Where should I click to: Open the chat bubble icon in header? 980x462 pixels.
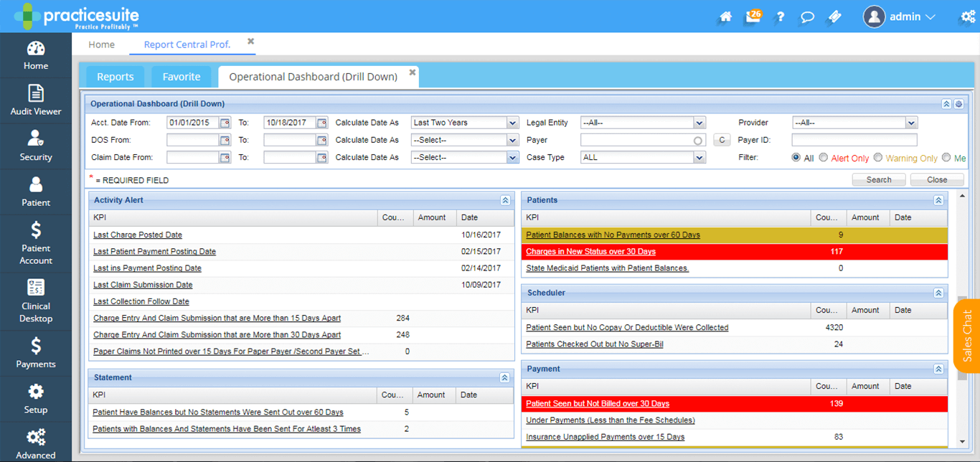(x=807, y=16)
